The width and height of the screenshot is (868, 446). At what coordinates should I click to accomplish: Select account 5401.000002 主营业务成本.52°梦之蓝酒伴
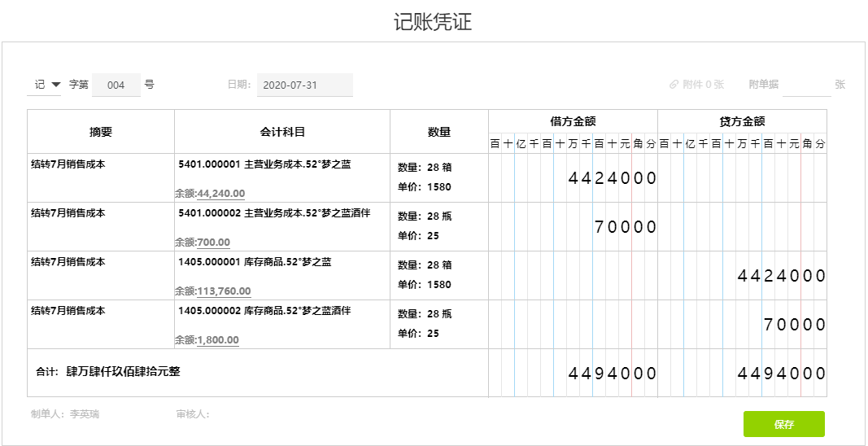tap(274, 212)
